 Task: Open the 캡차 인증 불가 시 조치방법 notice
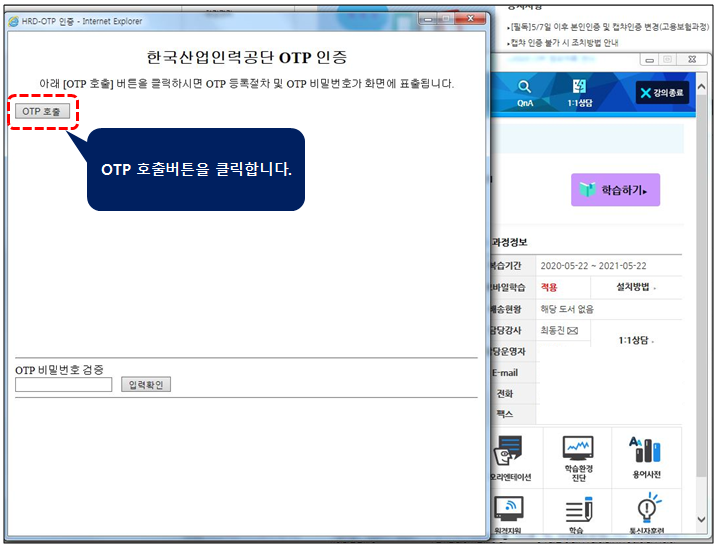coord(563,43)
